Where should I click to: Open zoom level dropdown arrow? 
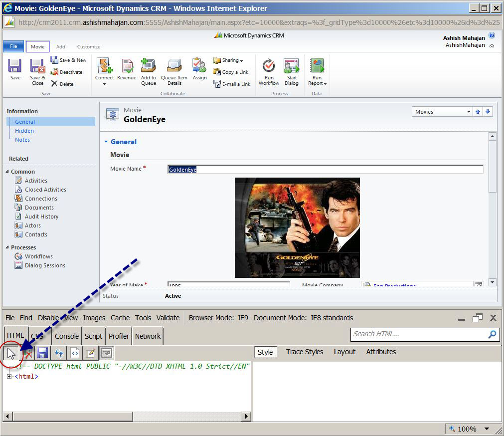point(487,429)
